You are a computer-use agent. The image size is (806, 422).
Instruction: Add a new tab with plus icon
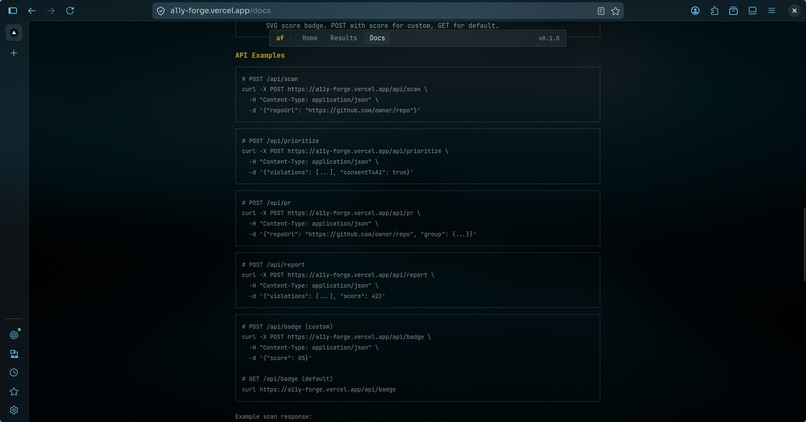coord(14,53)
